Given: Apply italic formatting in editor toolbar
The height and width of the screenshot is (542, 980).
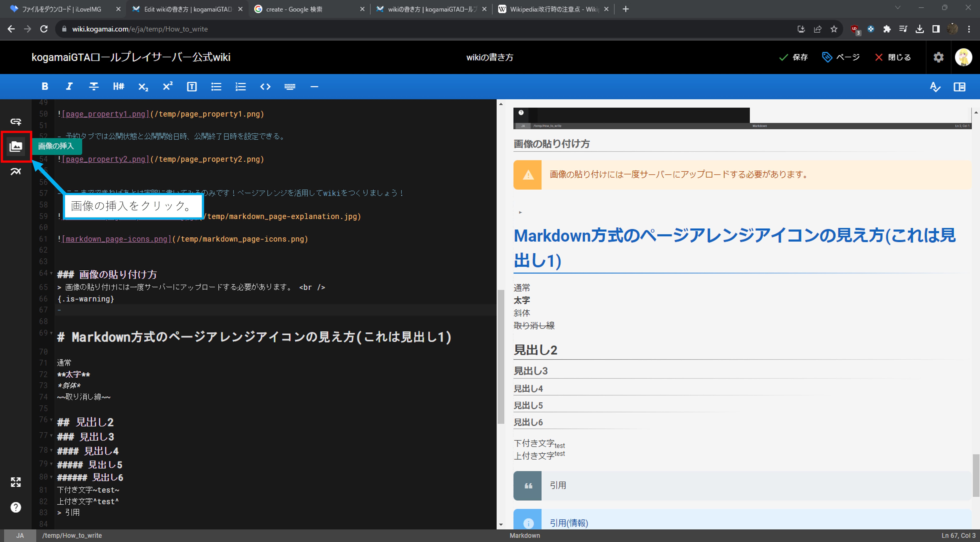Looking at the screenshot, I should pyautogui.click(x=69, y=86).
